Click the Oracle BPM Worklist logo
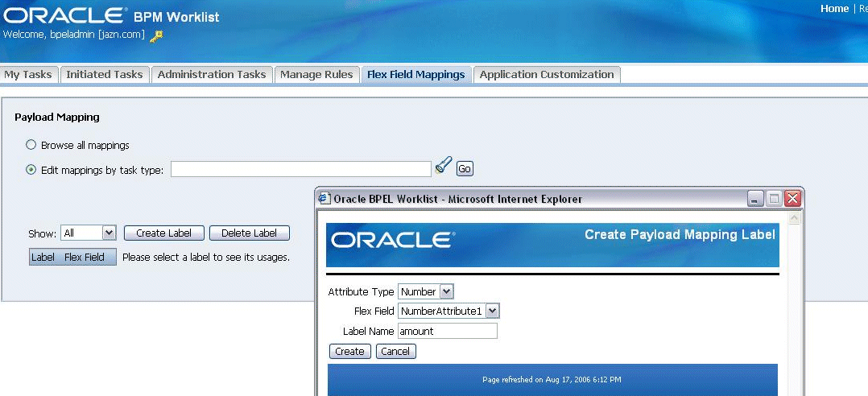 click(x=111, y=16)
